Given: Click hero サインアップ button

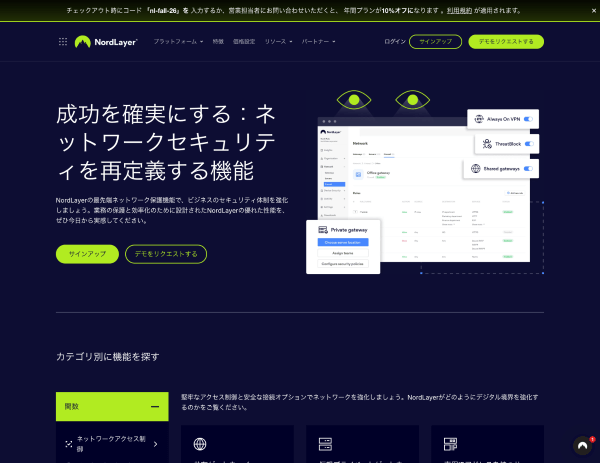Looking at the screenshot, I should click(x=87, y=254).
